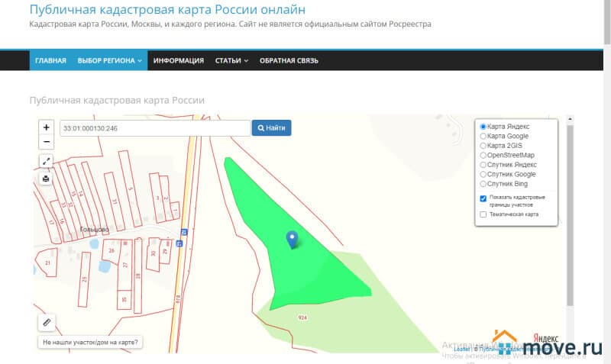Select Спутник Google radio option
The width and height of the screenshot is (611, 364).
point(483,174)
